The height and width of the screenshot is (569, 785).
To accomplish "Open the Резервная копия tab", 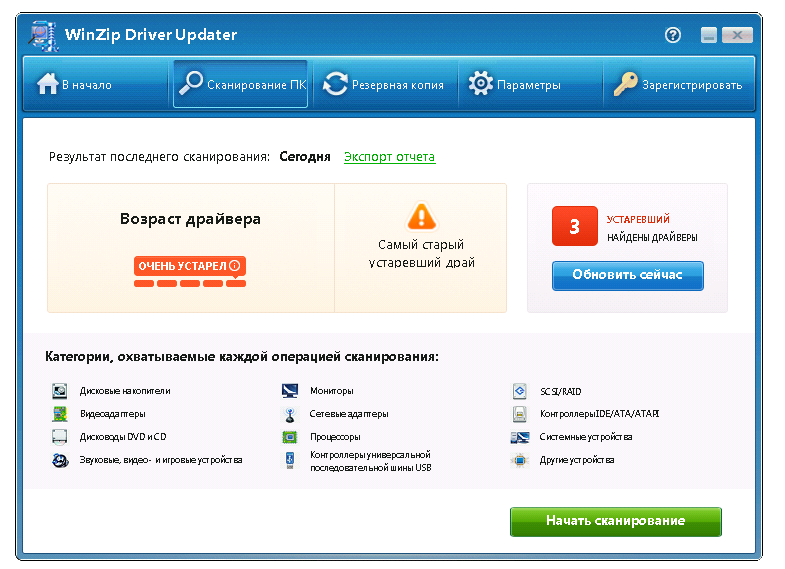I will 384,84.
